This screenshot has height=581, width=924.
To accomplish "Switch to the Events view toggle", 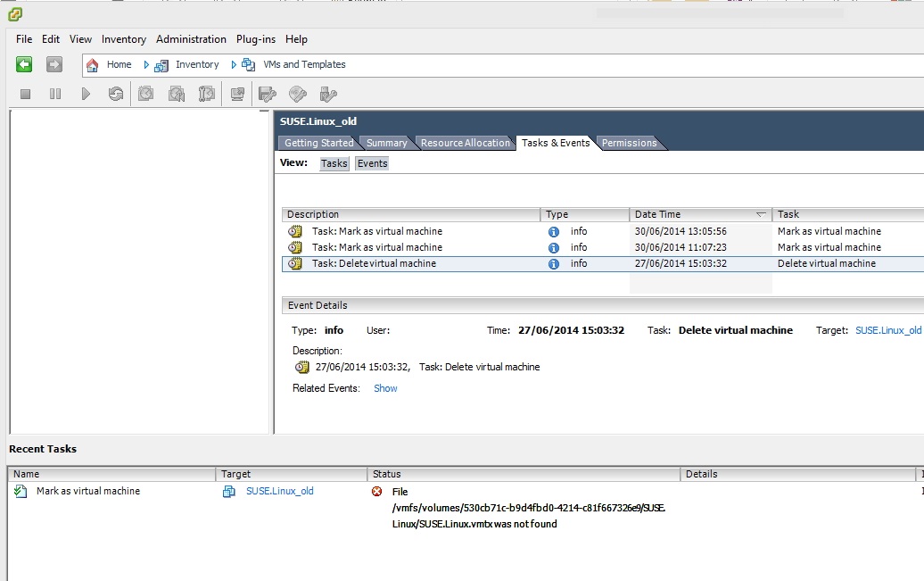I will (372, 162).
